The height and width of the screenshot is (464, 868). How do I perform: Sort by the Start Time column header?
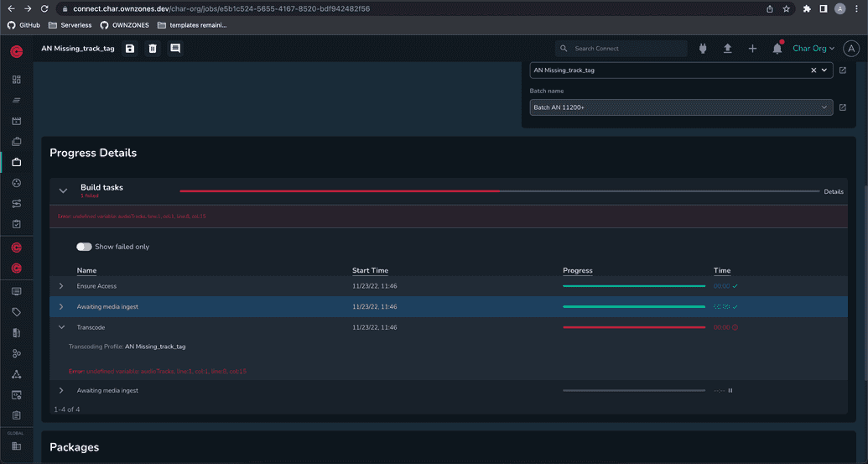click(370, 271)
